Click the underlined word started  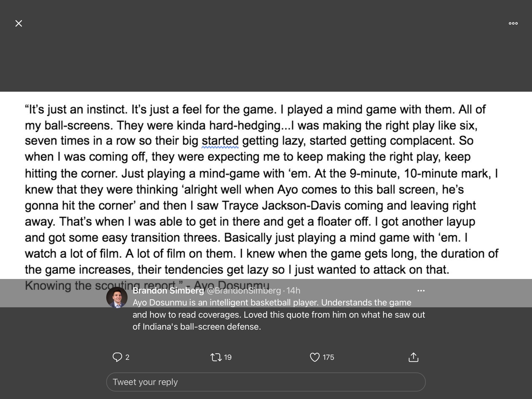click(220, 141)
